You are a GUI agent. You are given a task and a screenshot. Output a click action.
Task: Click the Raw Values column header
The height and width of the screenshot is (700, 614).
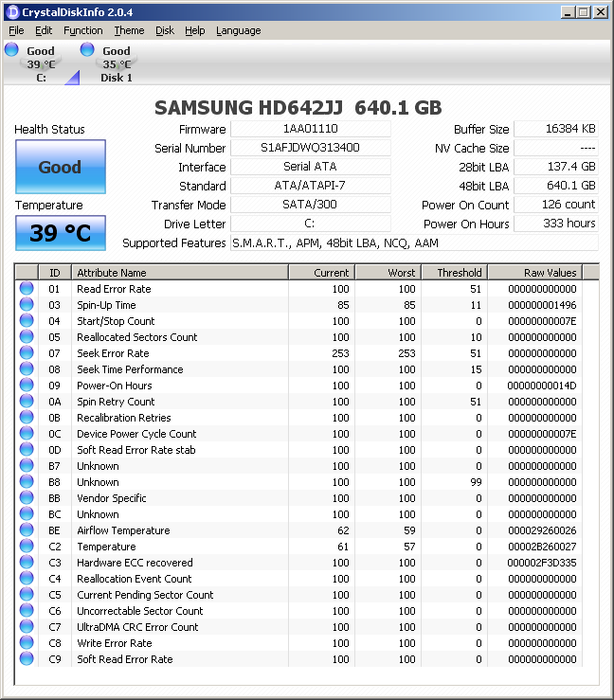[x=535, y=272]
